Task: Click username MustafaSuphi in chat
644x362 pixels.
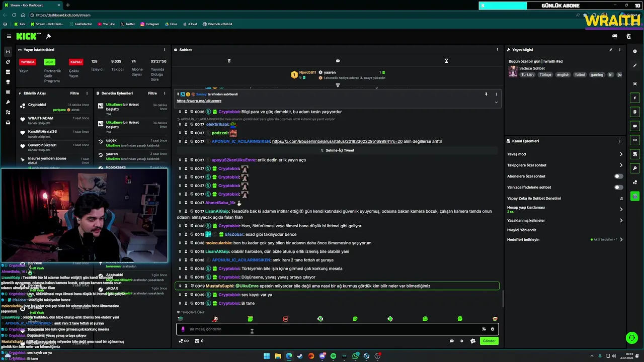Action: click(220, 286)
